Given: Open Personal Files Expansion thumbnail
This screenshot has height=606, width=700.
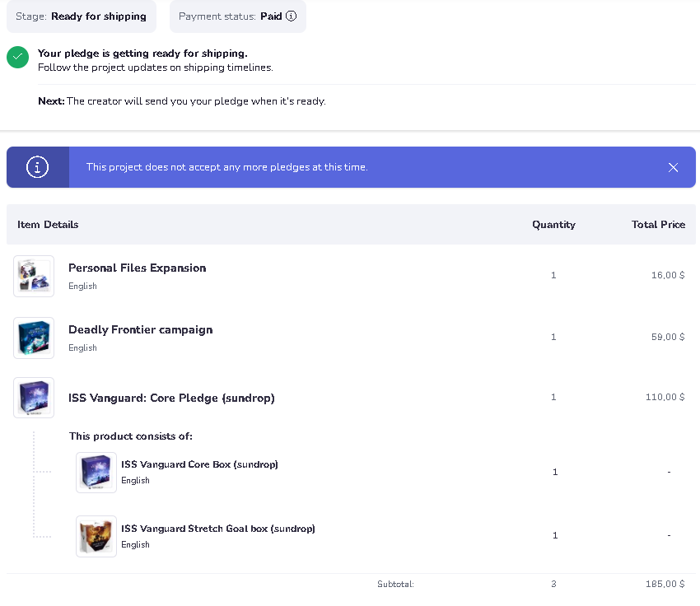Looking at the screenshot, I should 34,276.
